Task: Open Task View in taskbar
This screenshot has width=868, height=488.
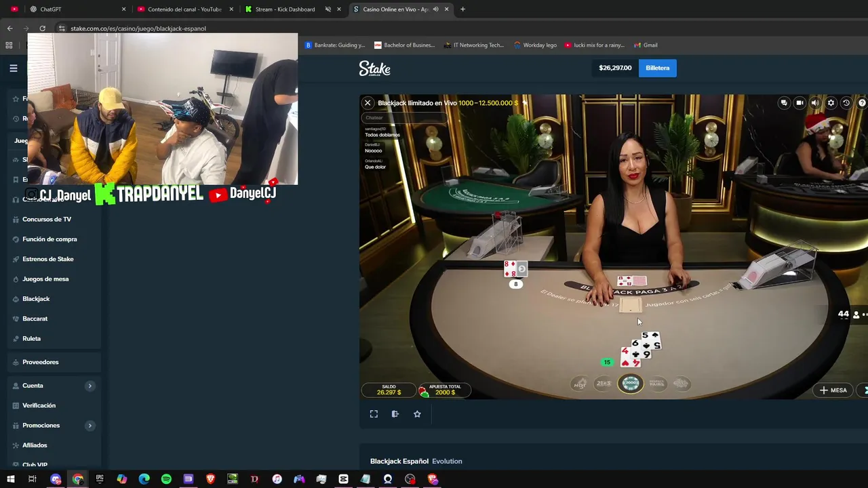Action: pos(32,479)
